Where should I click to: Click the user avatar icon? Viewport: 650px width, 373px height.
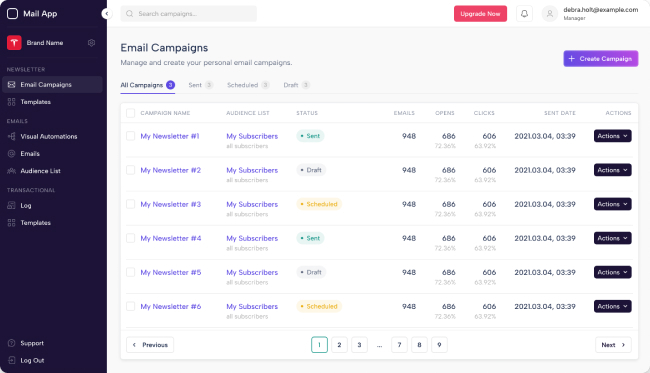tap(550, 14)
